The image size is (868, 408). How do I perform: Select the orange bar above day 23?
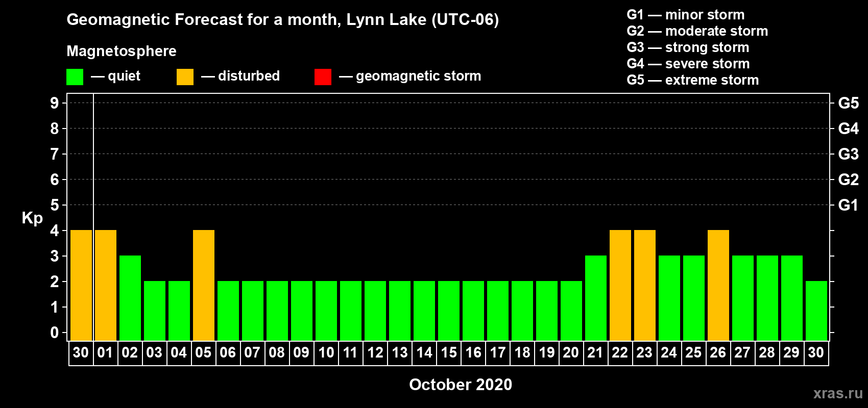point(645,285)
